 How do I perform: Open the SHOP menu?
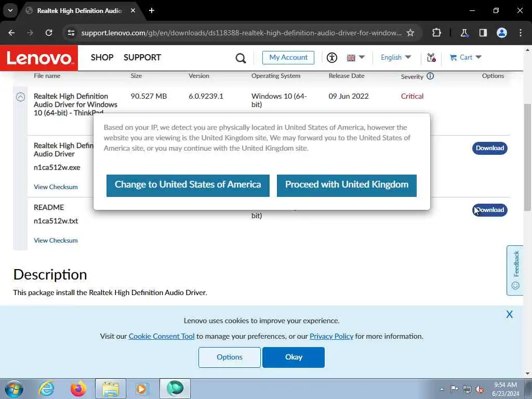(x=102, y=57)
